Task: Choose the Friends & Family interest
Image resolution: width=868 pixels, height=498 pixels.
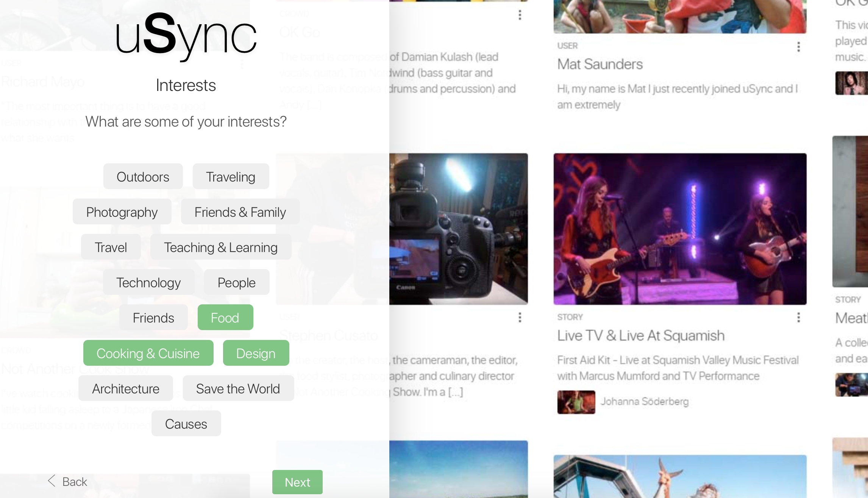Action: [240, 212]
